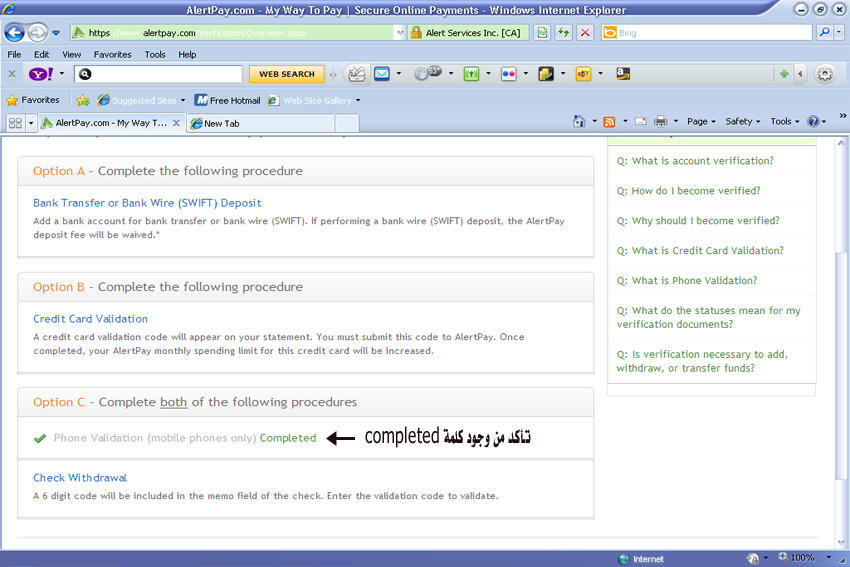The width and height of the screenshot is (850, 567).
Task: Click the Bing search box
Action: pos(707,33)
